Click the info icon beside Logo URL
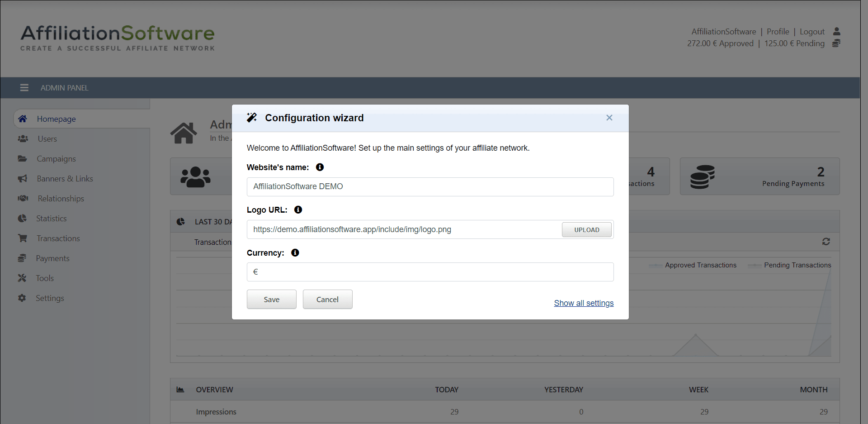 [298, 210]
